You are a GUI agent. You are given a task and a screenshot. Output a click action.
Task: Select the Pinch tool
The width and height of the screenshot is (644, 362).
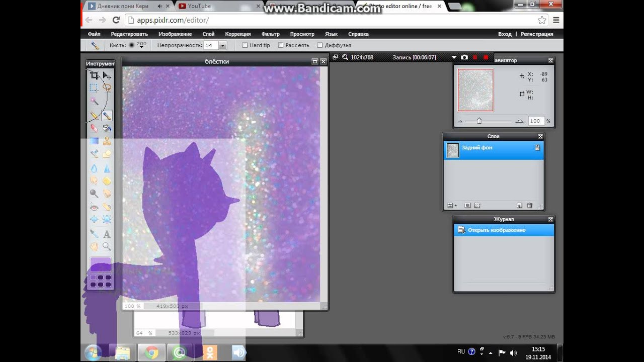point(107,219)
